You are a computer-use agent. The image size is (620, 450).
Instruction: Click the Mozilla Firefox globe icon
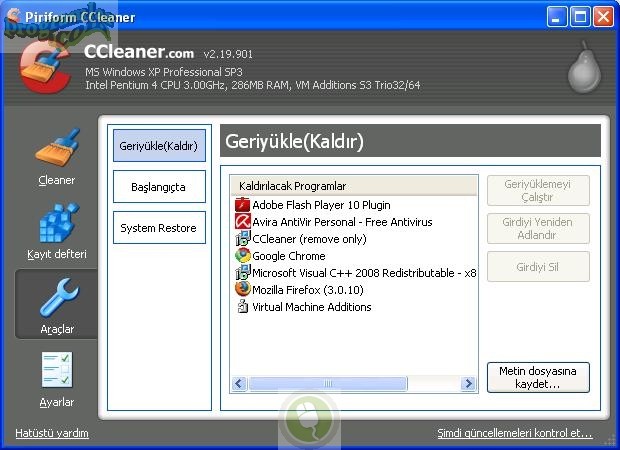(x=242, y=289)
